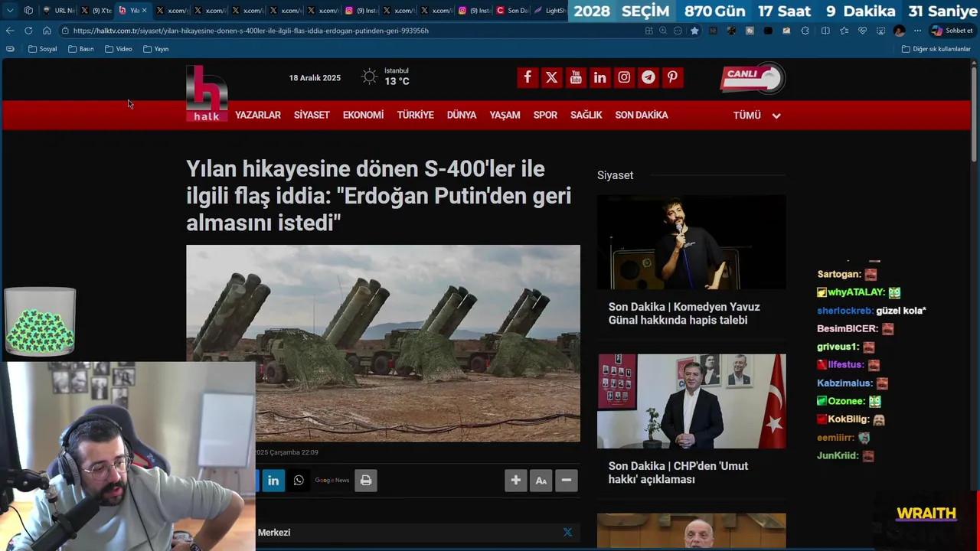Zoom icon in address bar

tap(663, 31)
